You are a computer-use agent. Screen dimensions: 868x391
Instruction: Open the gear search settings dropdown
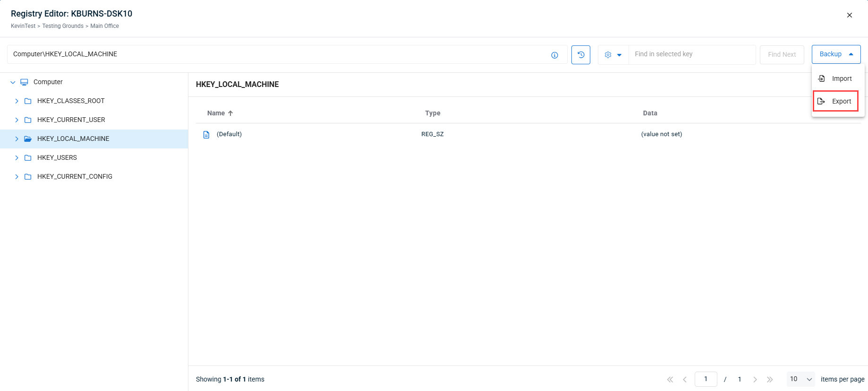(613, 55)
